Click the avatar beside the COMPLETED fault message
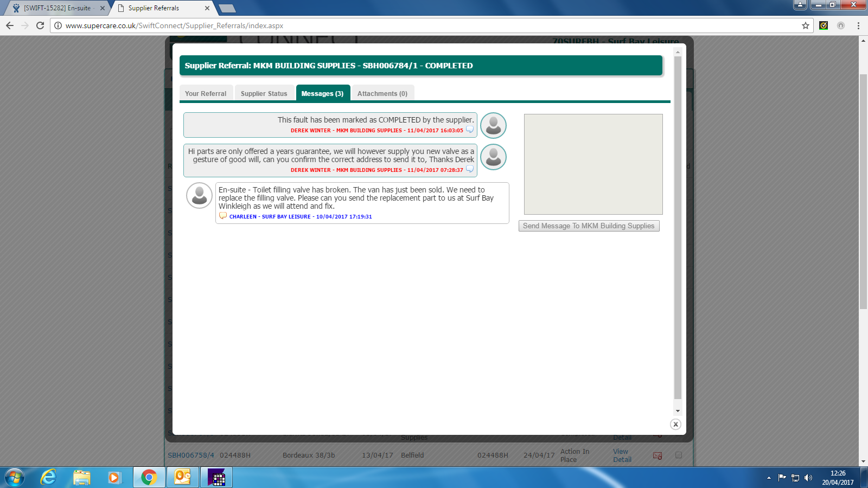Viewport: 868px width, 488px height. pyautogui.click(x=494, y=125)
